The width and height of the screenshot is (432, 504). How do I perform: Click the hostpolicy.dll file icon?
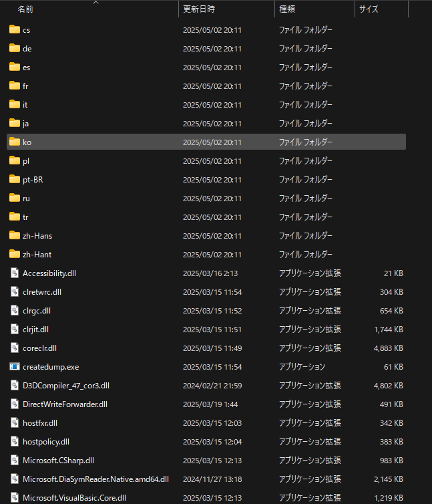(15, 441)
